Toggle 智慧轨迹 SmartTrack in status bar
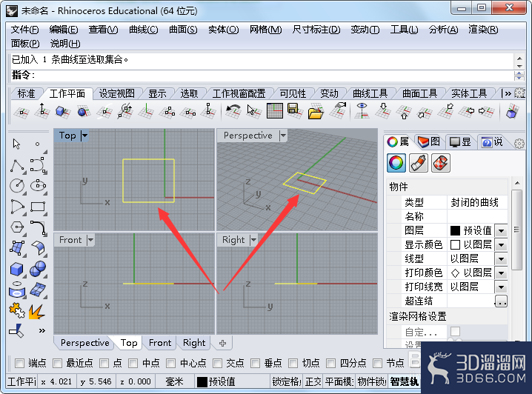 (405, 382)
